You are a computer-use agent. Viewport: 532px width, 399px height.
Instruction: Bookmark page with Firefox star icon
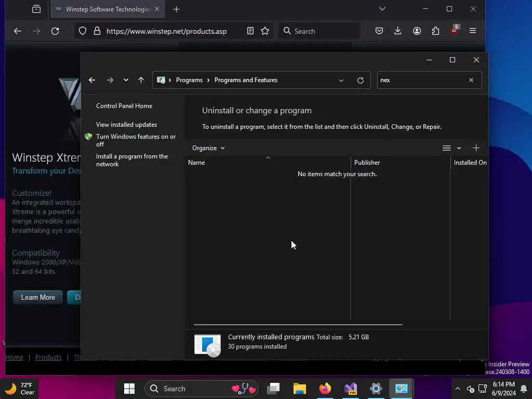coord(265,31)
